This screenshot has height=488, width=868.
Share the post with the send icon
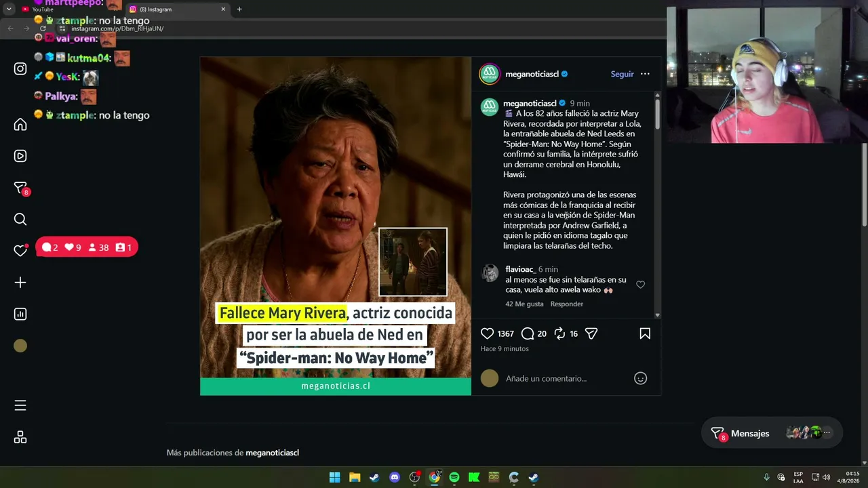pyautogui.click(x=591, y=333)
